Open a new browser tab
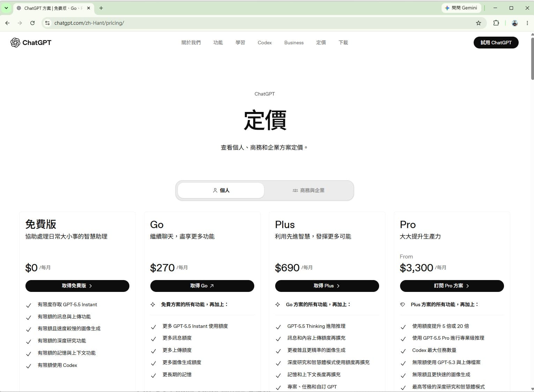 [101, 8]
